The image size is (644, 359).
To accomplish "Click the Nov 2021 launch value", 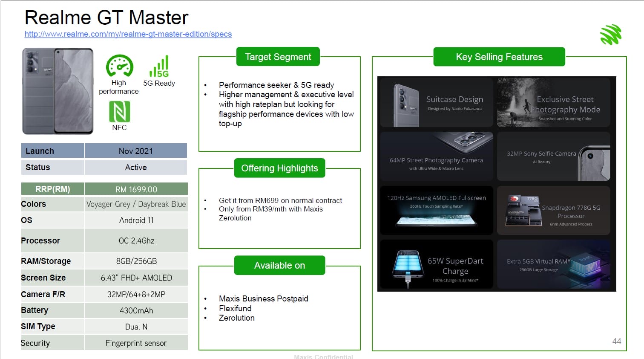I will tap(136, 151).
